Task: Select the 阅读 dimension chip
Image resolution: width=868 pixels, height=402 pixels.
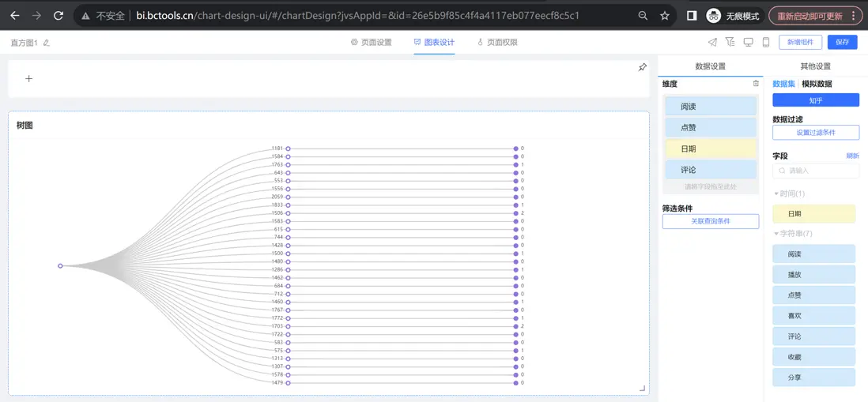Action: point(710,106)
